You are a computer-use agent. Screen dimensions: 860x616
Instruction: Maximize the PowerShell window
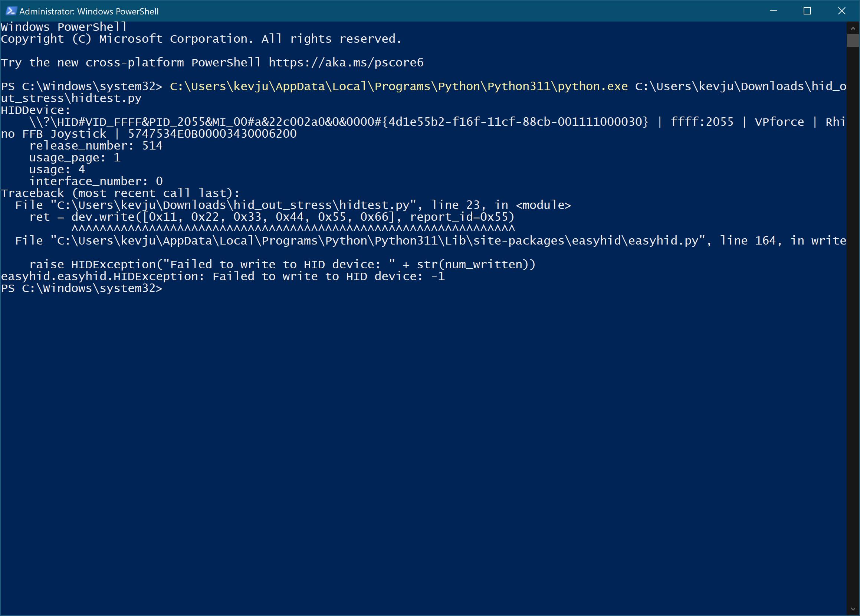tap(807, 11)
